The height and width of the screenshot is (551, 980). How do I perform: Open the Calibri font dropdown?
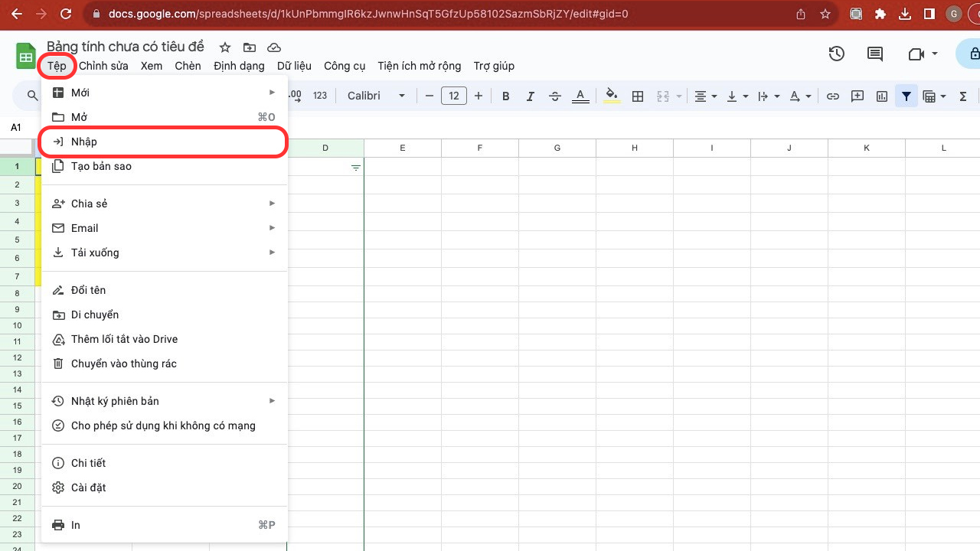376,96
